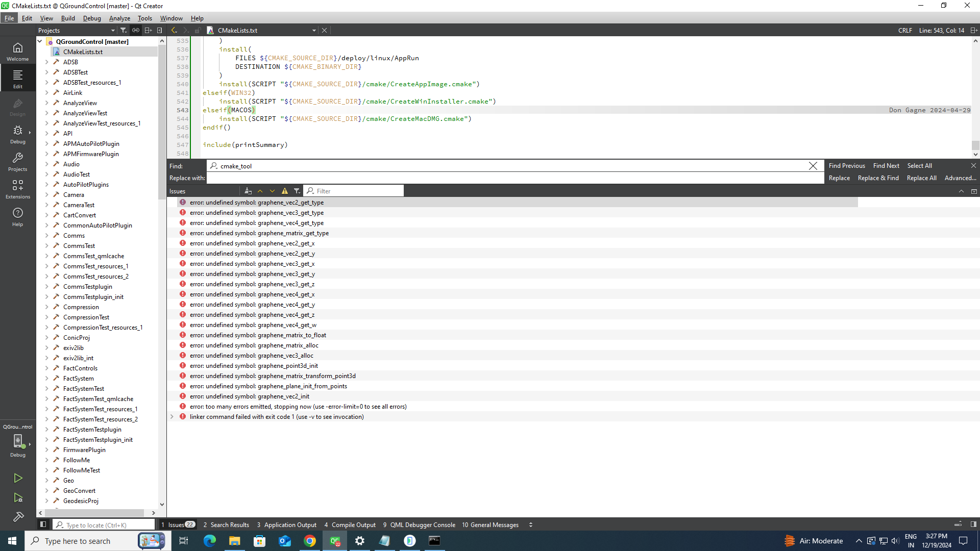Image resolution: width=980 pixels, height=551 pixels.
Task: Split the Projects side panel
Action: [148, 31]
